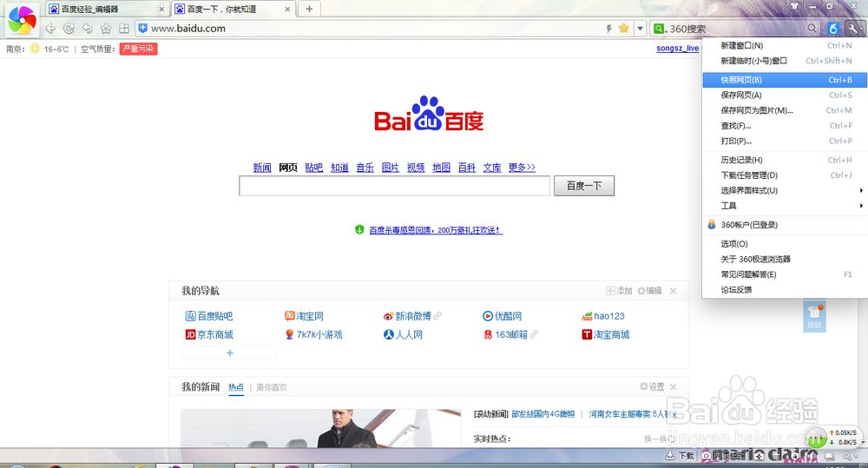Reload page with refresh icon
Screen dimensions: 868x468
point(69,29)
